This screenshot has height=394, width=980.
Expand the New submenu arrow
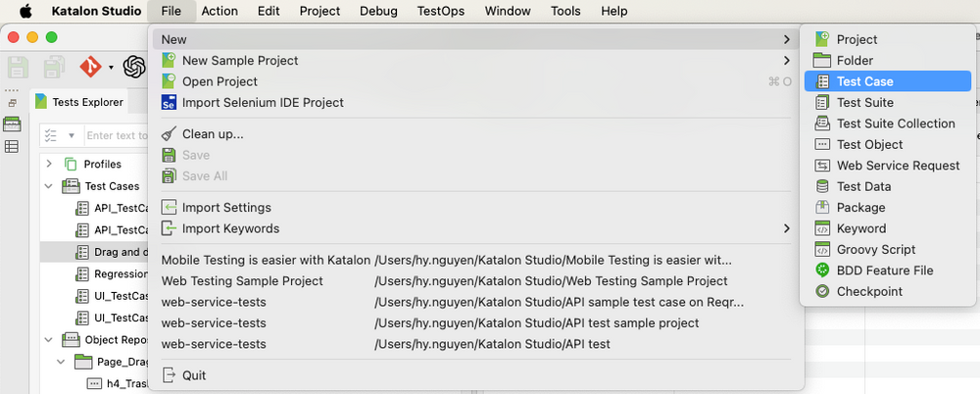tap(786, 39)
